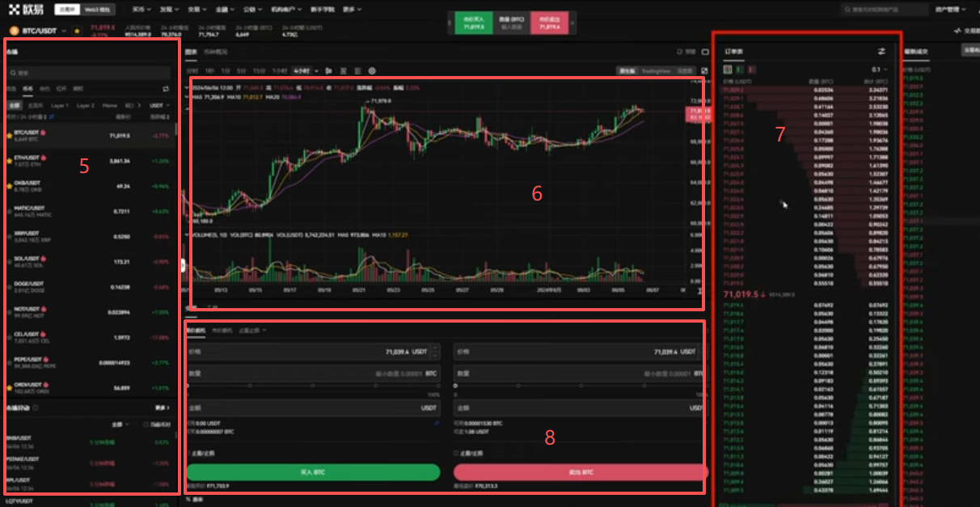Toggle 止盈/止损 checkbox in the sell form
Screen dimensions: 980x507
pyautogui.click(x=456, y=454)
